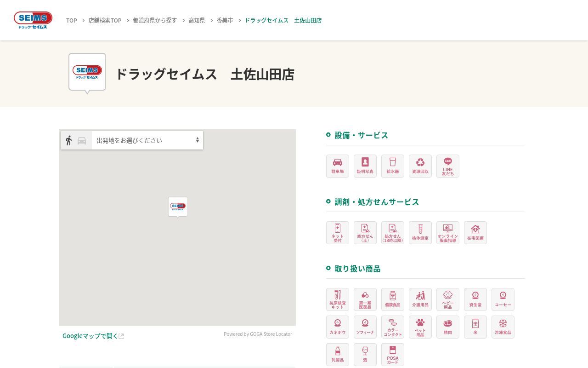
Task: Click the 設備・サービス section heading
Action: [x=362, y=135]
